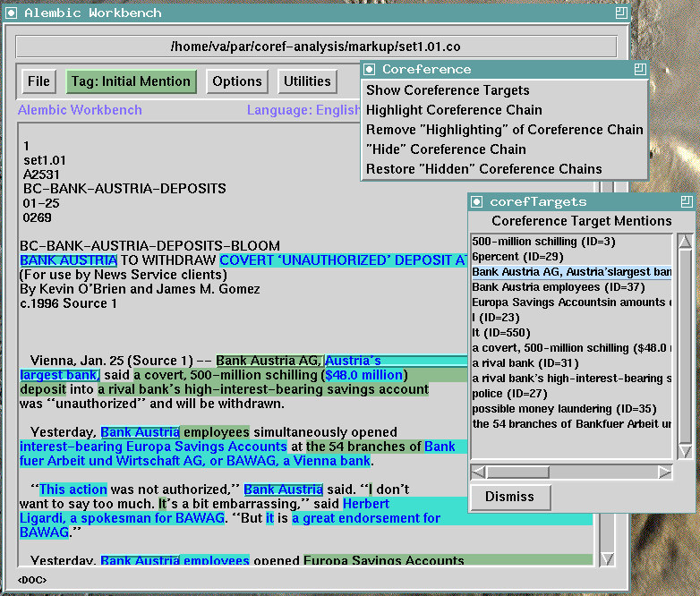Click the highlighted "This action" mention
The width and height of the screenshot is (700, 596).
[x=73, y=490]
